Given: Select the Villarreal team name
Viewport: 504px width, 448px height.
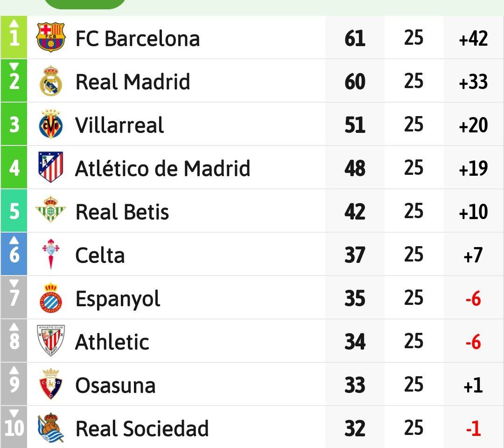Looking at the screenshot, I should click(x=120, y=125).
